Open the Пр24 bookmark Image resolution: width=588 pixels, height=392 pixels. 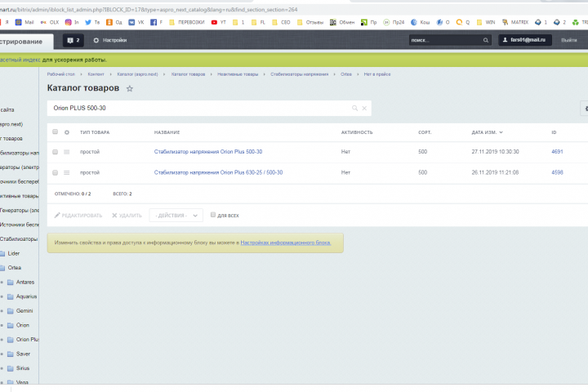pyautogui.click(x=394, y=23)
